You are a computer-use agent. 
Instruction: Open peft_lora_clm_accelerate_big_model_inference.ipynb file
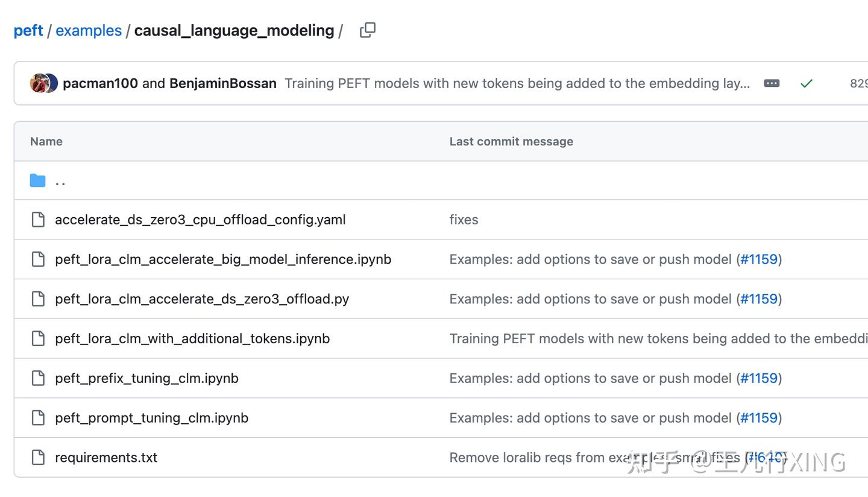tap(223, 259)
